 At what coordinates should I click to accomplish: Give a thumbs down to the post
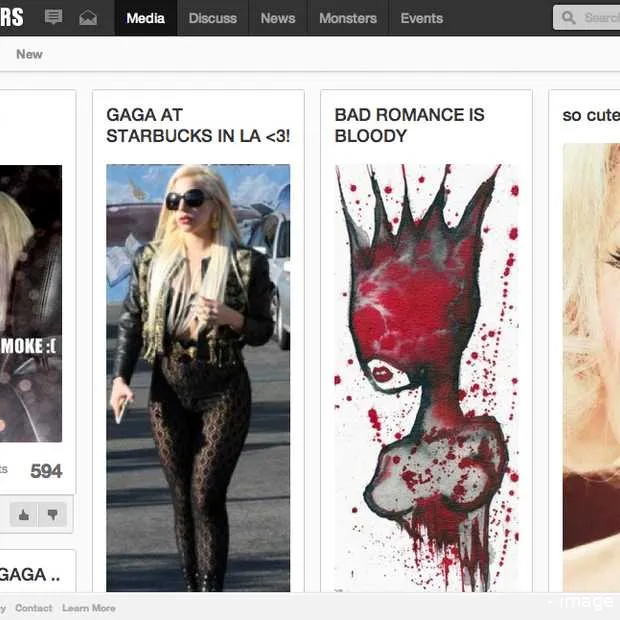[53, 514]
